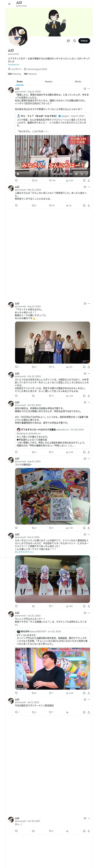Share the Oct 22, 2024 post

[89, 396]
